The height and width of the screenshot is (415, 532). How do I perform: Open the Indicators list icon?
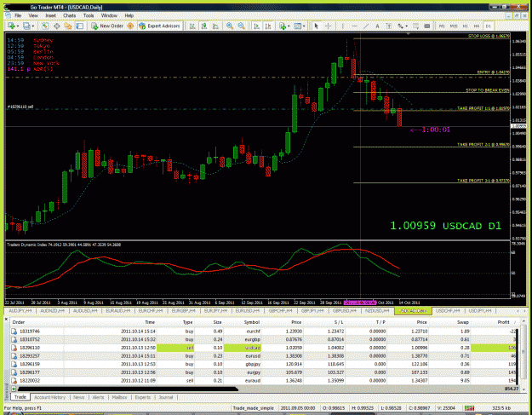(283, 26)
